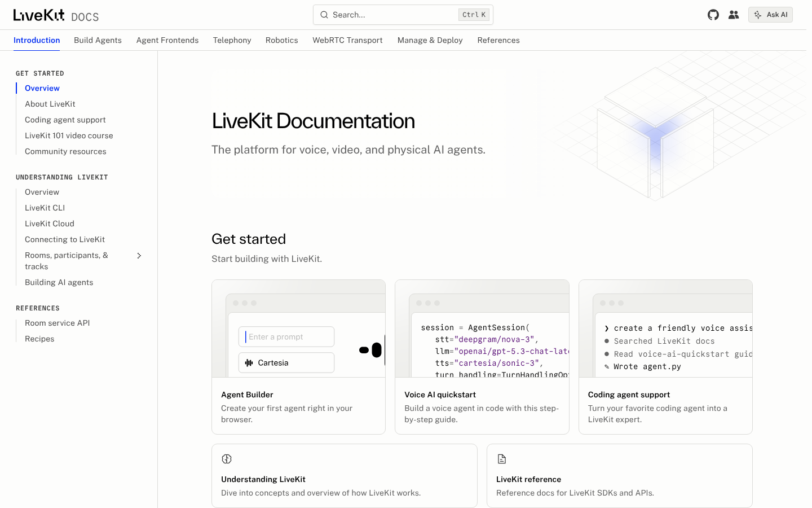The image size is (812, 508).
Task: Click the 'Enter a prompt' preview field
Action: click(x=286, y=337)
